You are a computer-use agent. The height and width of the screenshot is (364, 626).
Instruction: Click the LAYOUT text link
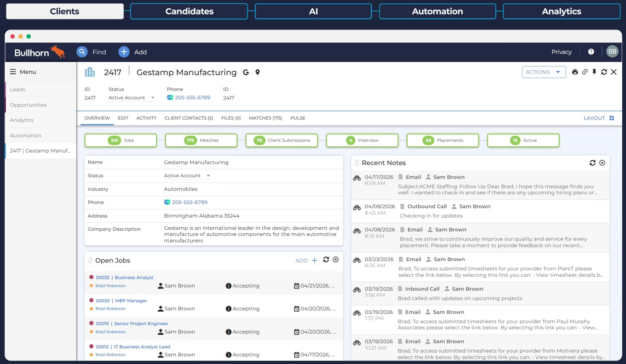(x=594, y=118)
